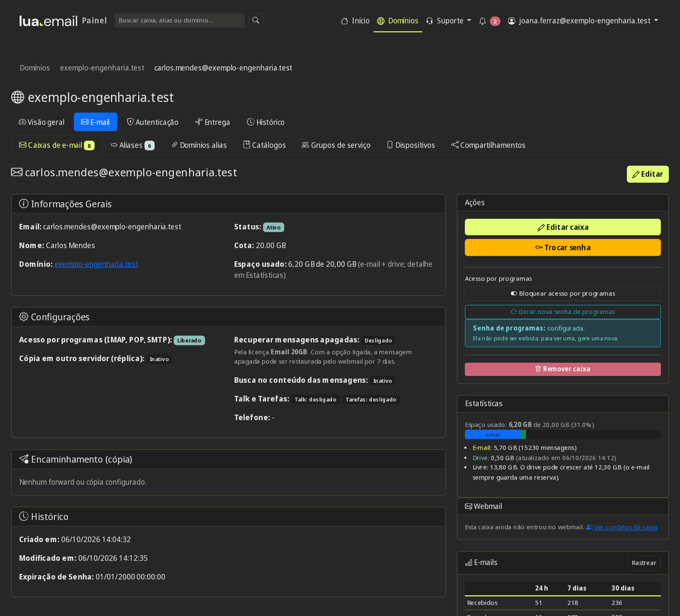Open the Aliases subtab
The width and height of the screenshot is (680, 616).
(x=133, y=145)
